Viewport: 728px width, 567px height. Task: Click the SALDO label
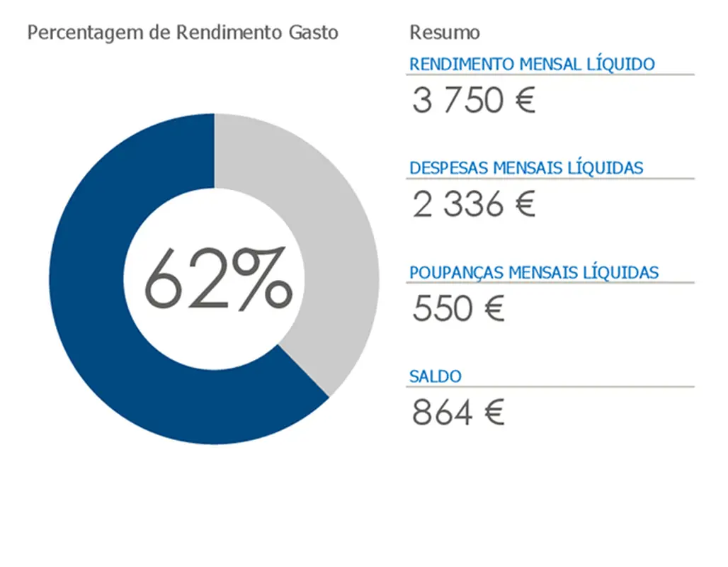pos(435,376)
